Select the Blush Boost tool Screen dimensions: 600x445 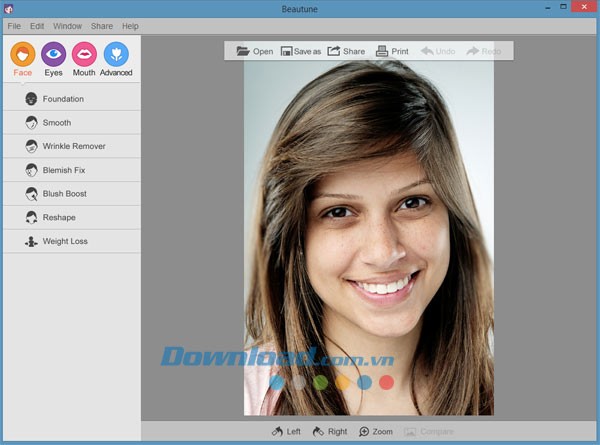coord(66,194)
